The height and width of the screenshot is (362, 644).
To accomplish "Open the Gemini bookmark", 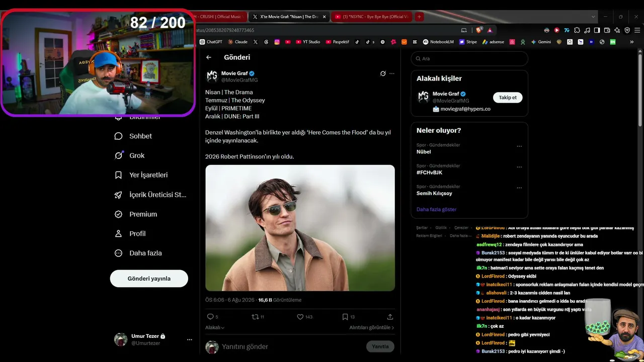I will (x=541, y=42).
